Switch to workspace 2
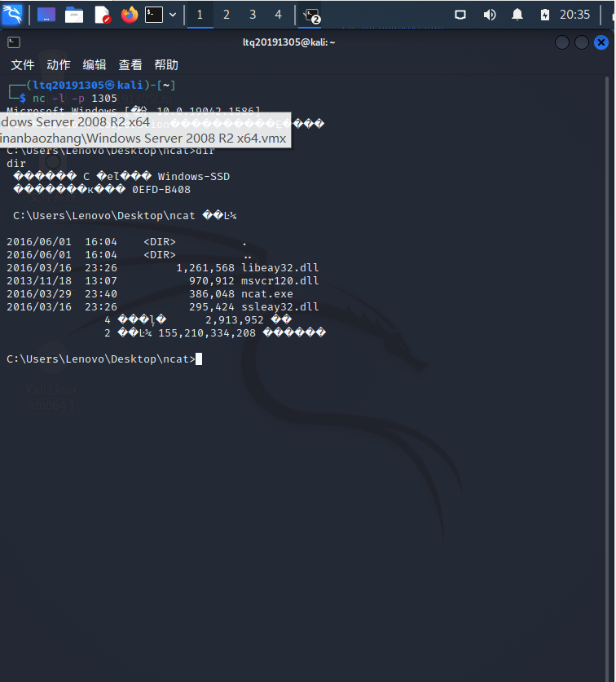 click(227, 15)
